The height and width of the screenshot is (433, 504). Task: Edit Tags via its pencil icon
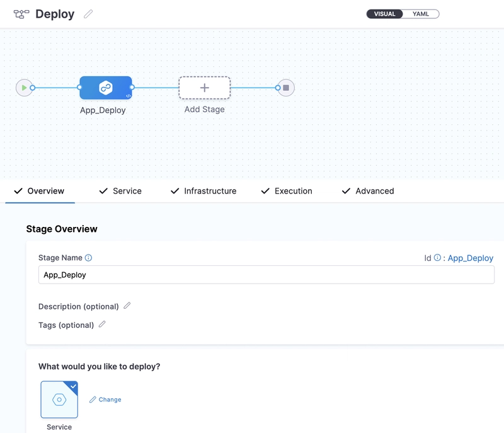102,324
